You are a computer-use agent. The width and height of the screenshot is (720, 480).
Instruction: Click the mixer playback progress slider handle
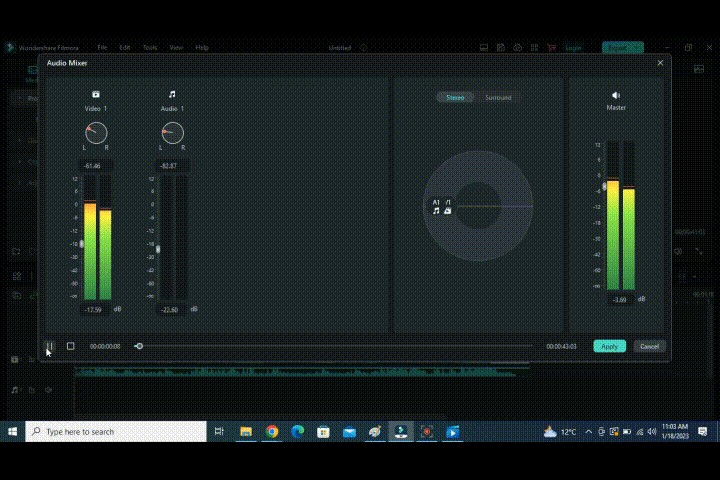coord(139,346)
